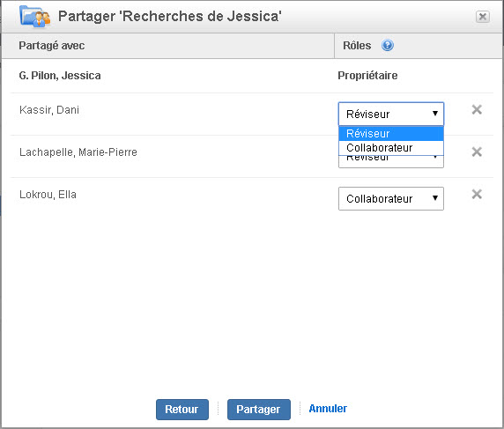Select the Kassir, Dani name entry

49,110
